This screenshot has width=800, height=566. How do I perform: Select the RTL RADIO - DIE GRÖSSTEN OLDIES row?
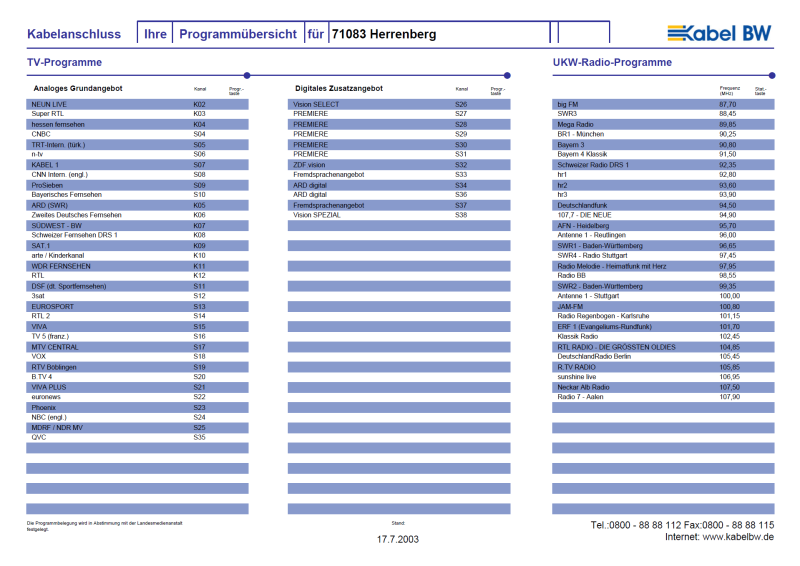pyautogui.click(x=663, y=347)
